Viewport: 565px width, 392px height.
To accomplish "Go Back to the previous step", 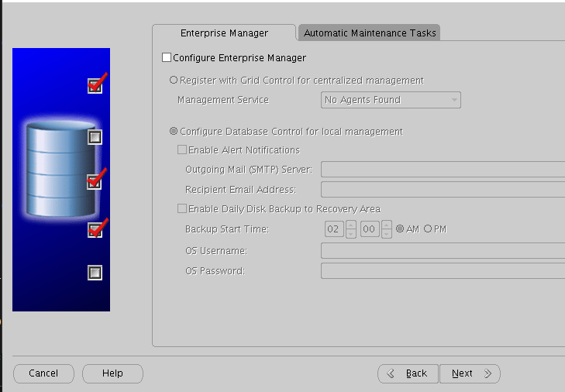I will point(408,373).
